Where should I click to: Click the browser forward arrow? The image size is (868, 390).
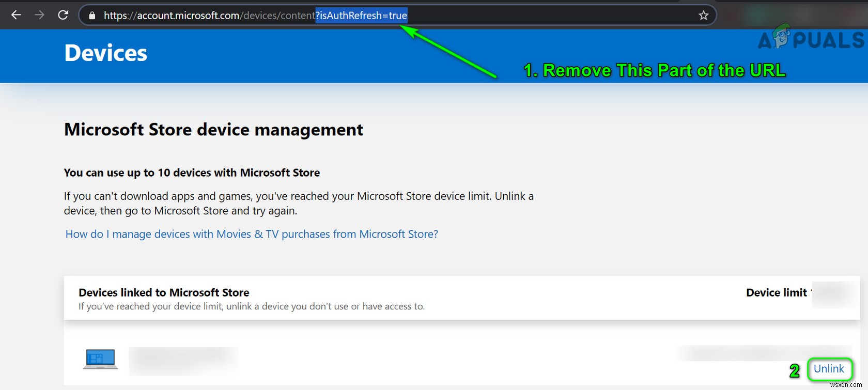tap(40, 15)
